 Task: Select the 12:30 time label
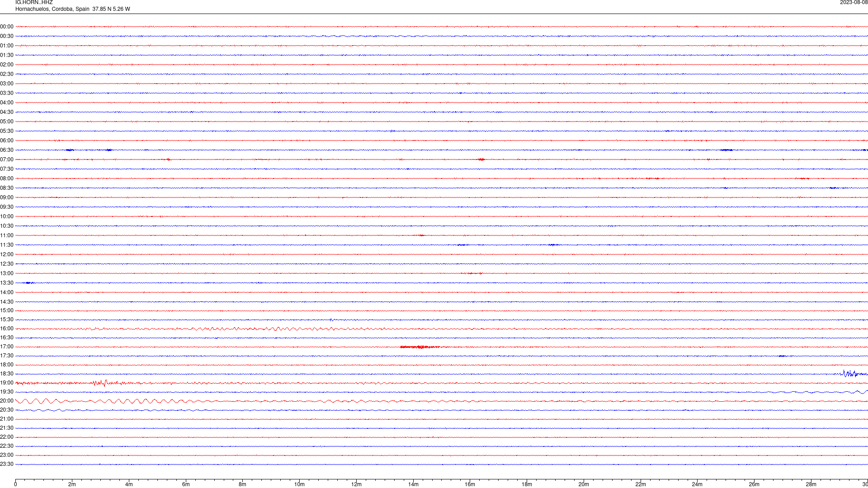[7, 264]
